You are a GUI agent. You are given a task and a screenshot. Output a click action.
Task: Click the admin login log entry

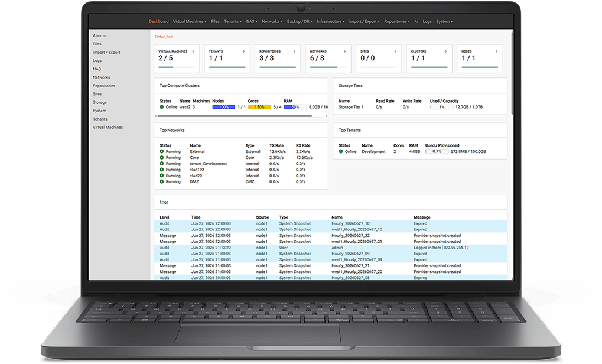point(331,248)
